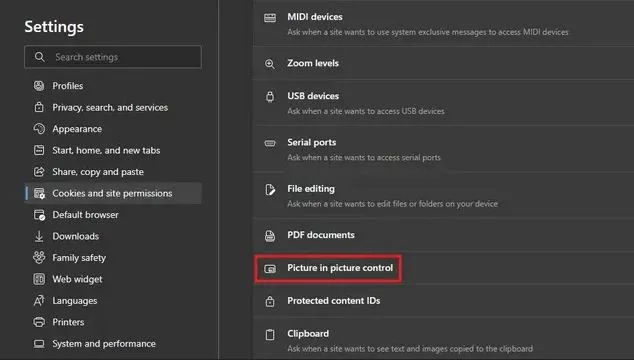This screenshot has width=634, height=360.
Task: Click the Languages icon
Action: click(39, 301)
